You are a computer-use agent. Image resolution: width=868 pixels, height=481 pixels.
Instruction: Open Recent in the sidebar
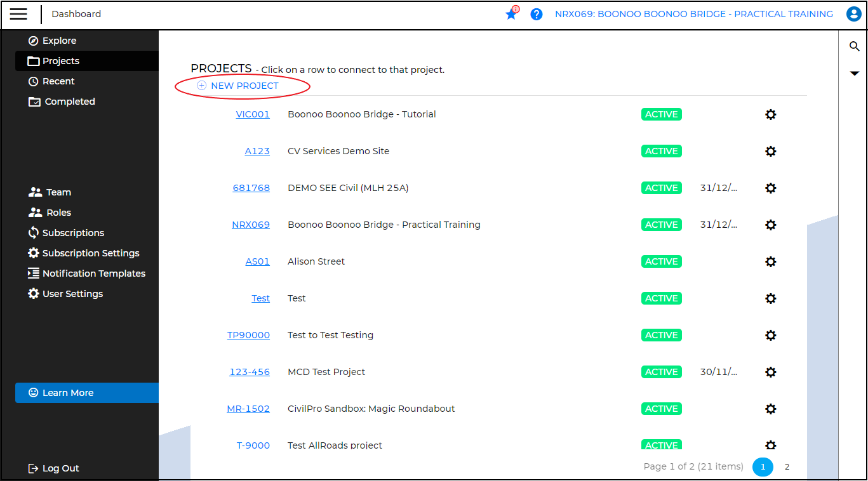58,81
